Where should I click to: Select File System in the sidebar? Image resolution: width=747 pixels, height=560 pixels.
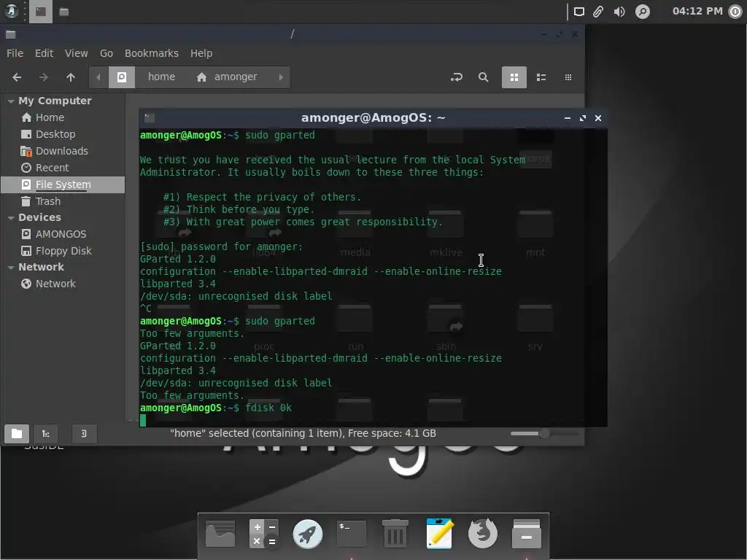[x=63, y=184]
